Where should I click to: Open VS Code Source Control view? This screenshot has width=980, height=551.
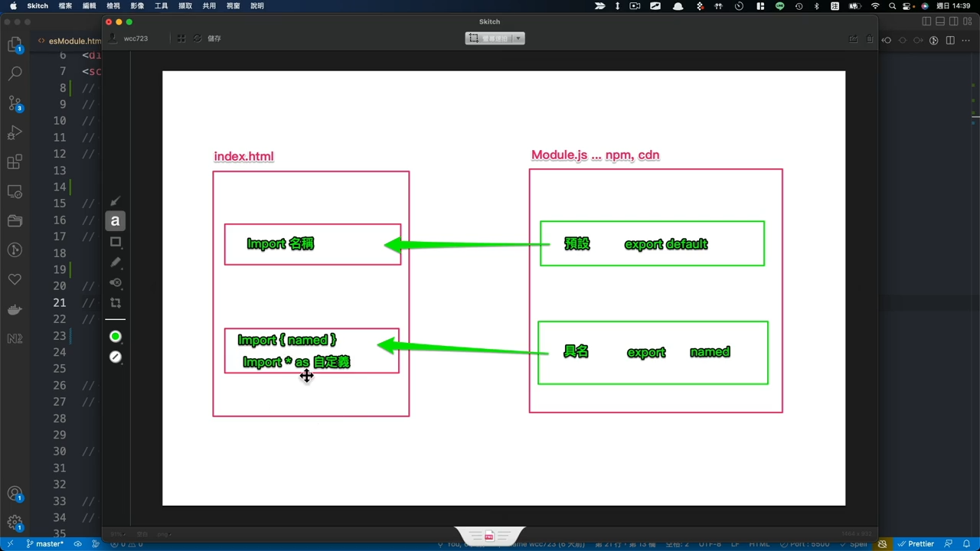pos(15,103)
